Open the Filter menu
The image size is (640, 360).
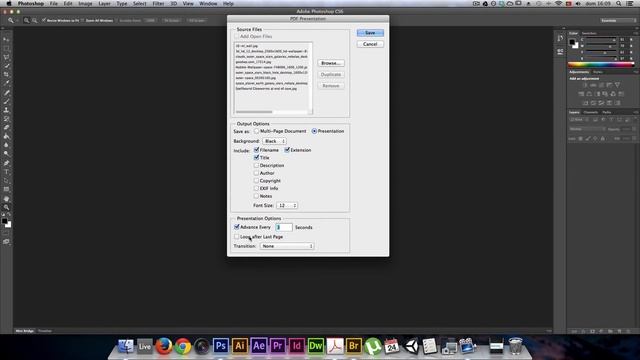pos(158,4)
